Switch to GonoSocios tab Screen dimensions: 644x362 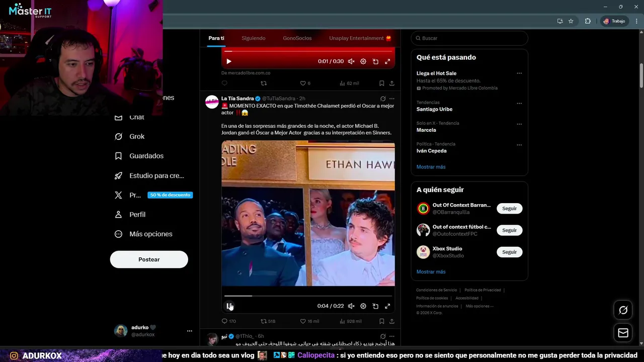pyautogui.click(x=297, y=38)
